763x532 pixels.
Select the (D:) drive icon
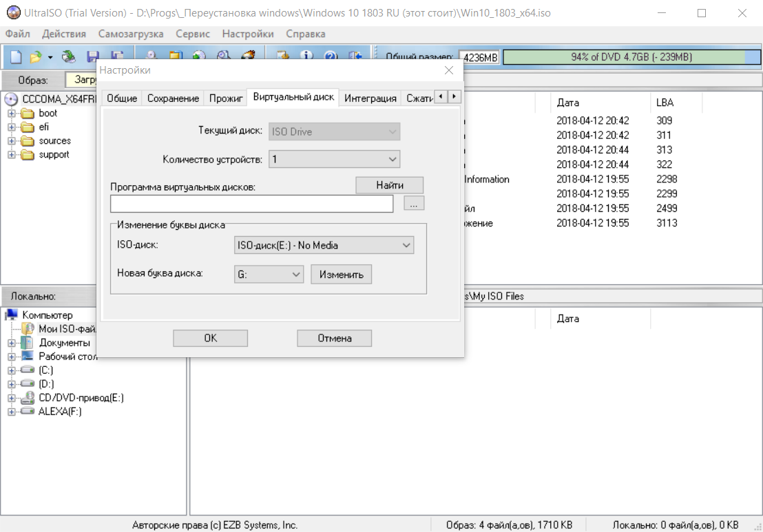tap(28, 383)
